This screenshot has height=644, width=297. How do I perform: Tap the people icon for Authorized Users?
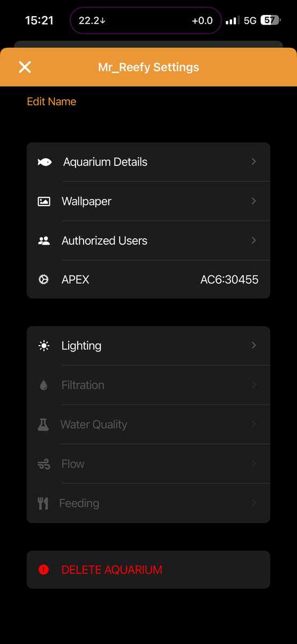pos(44,241)
